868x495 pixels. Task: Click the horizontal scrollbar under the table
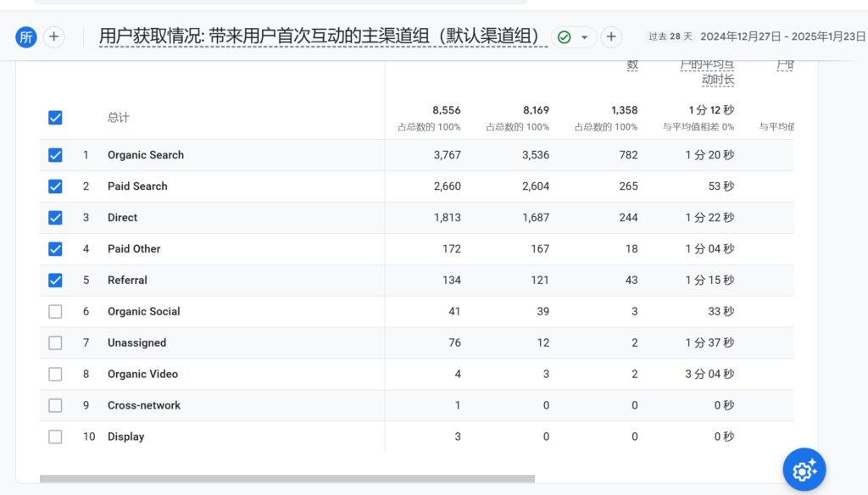click(287, 479)
